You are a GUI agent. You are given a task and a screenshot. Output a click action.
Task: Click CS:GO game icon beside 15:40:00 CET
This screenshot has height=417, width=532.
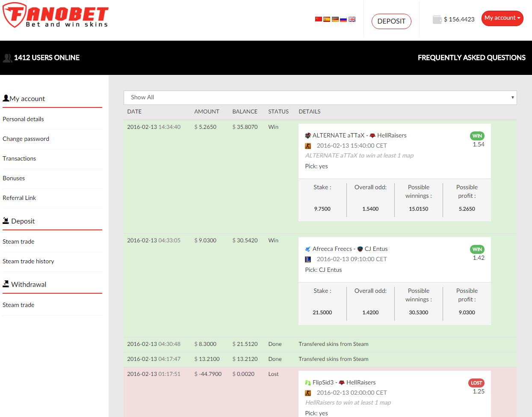tap(308, 146)
